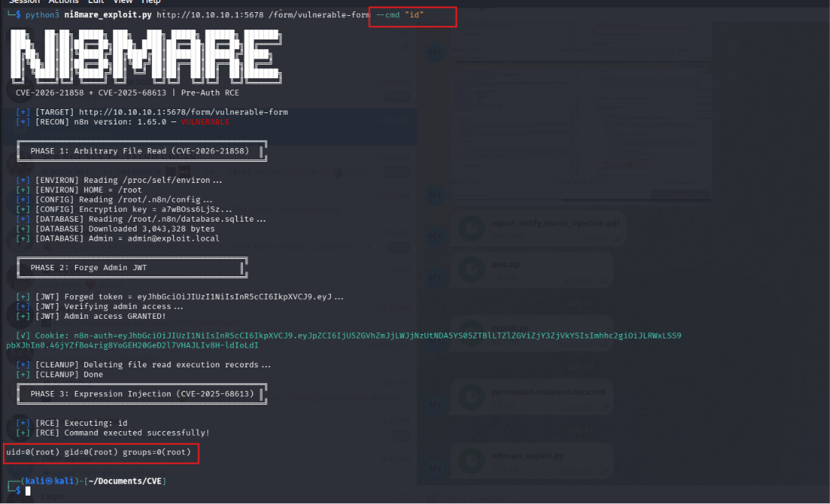This screenshot has width=830, height=504.
Task: Click the 'ni8mare_exploit.py' file name in chat message
Action: tap(527, 455)
